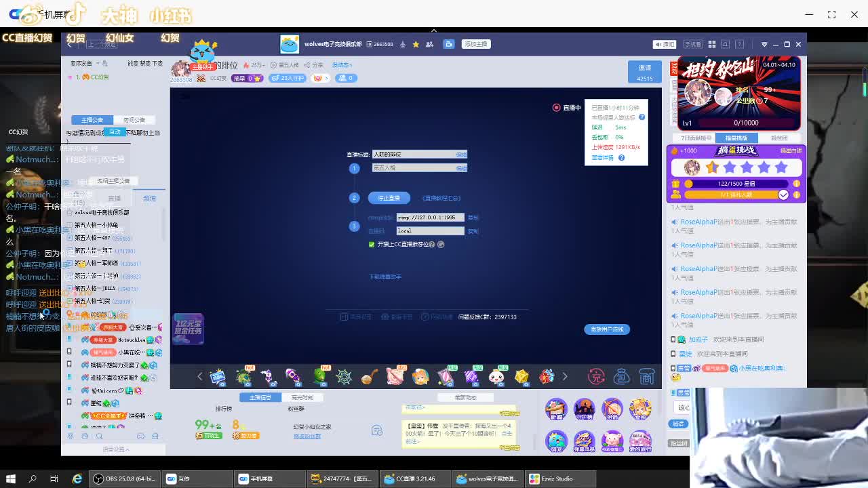This screenshot has width=868, height=488.
Task: Copy the local stream key using 复制 link
Action: 473,231
